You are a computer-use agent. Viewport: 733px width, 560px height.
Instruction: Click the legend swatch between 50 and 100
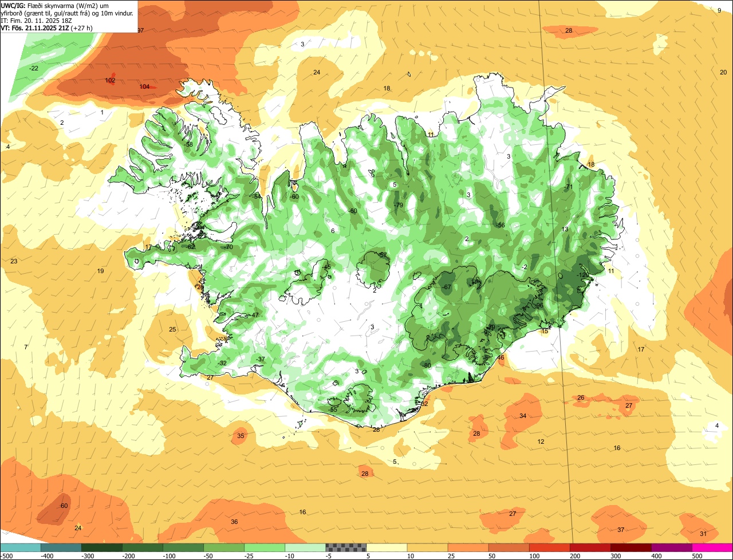[509, 547]
